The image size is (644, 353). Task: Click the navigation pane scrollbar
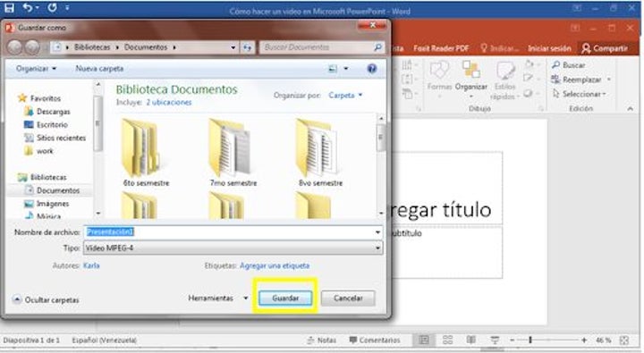(x=97, y=148)
